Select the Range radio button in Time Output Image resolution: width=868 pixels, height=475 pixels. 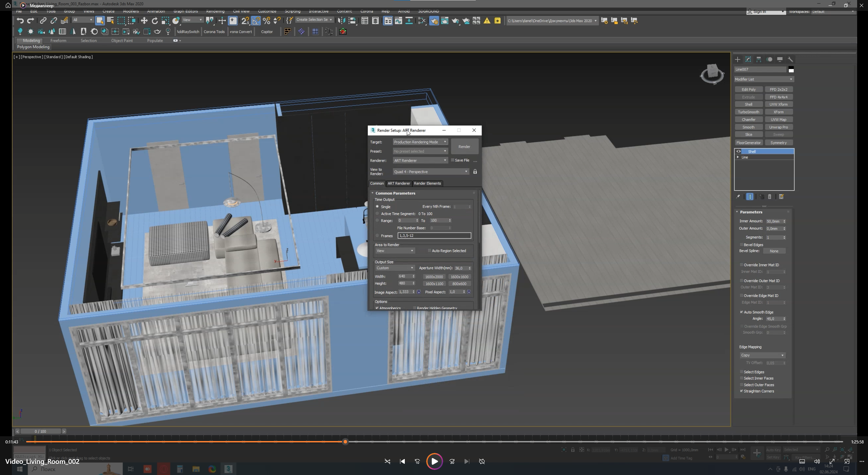point(377,220)
